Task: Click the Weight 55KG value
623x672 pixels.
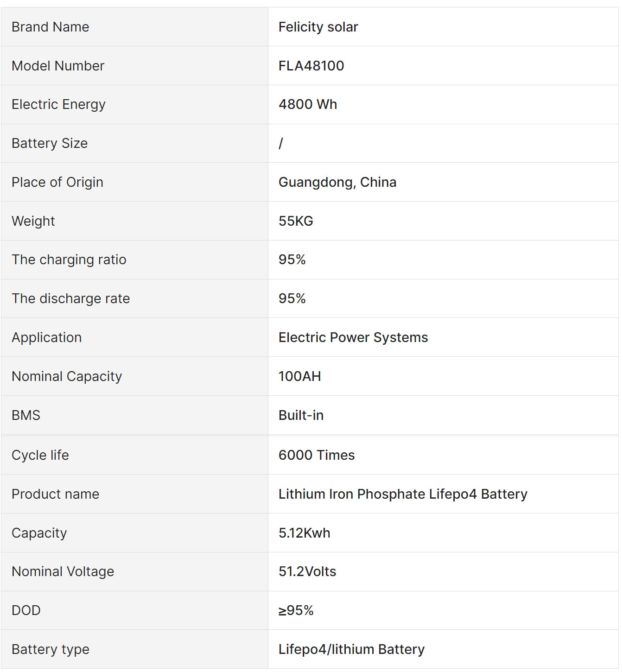Action: point(296,221)
